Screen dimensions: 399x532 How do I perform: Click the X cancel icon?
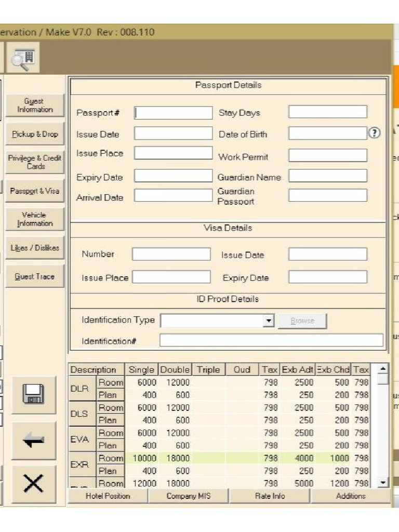click(x=34, y=484)
